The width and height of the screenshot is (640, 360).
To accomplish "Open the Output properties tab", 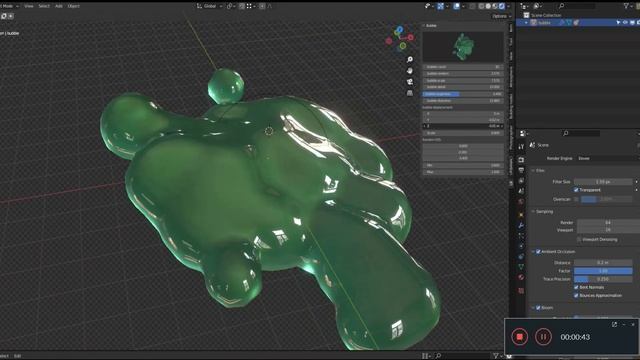I will (521, 170).
